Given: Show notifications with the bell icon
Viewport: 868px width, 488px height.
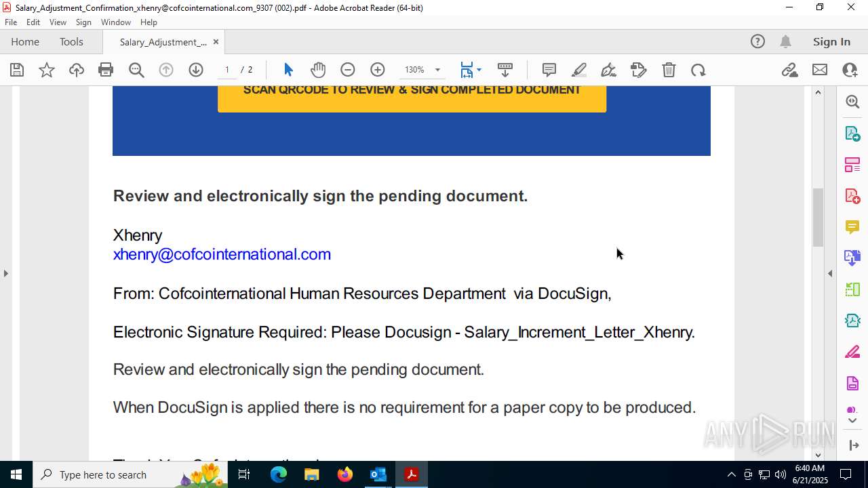Looking at the screenshot, I should pos(785,41).
